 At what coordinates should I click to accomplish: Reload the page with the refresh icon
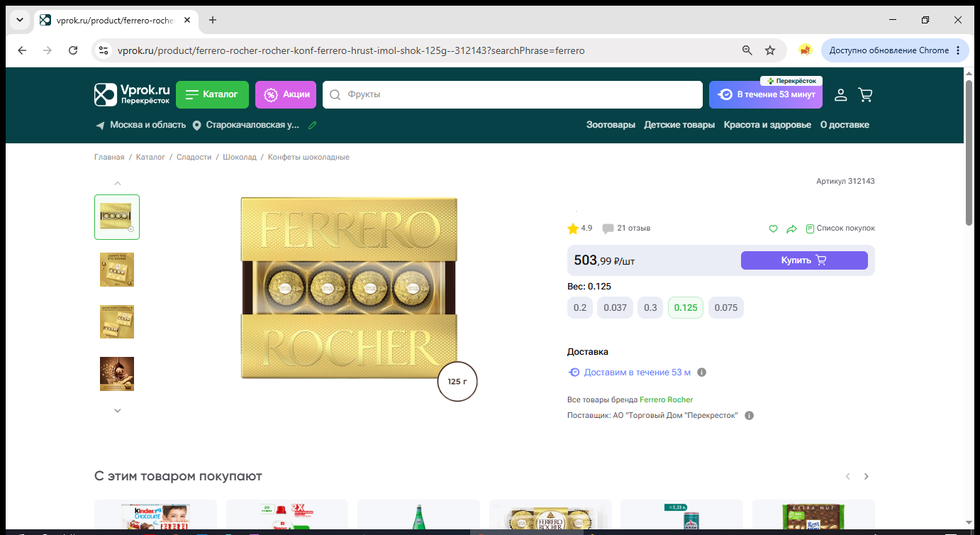pos(73,50)
